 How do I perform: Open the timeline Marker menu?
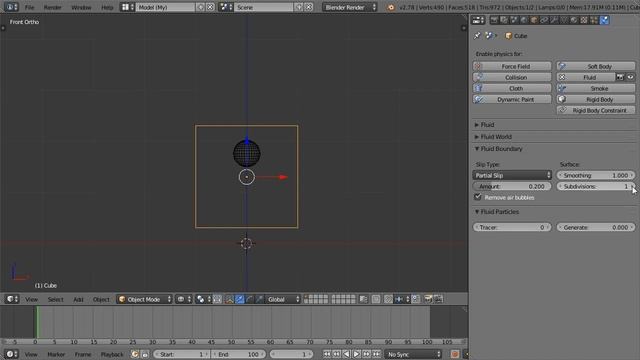[56, 354]
